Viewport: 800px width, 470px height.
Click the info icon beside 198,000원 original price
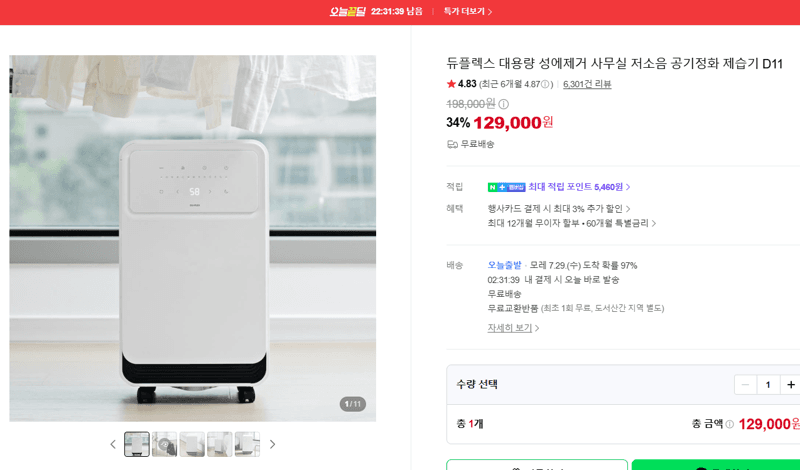click(x=503, y=104)
